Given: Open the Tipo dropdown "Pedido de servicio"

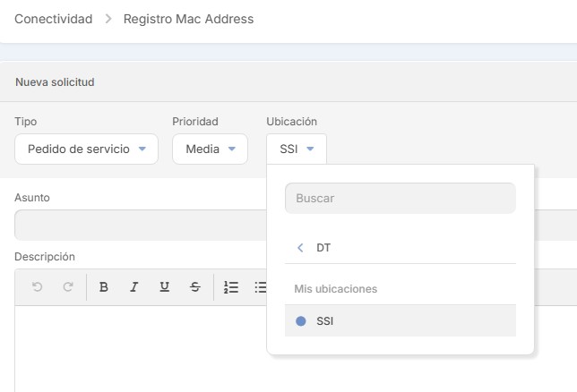Looking at the screenshot, I should click(86, 149).
